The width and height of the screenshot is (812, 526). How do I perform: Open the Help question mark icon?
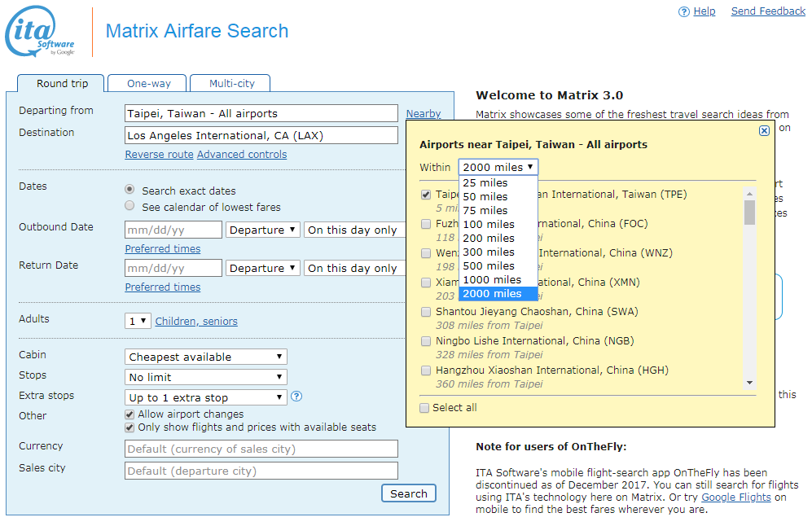click(x=683, y=11)
